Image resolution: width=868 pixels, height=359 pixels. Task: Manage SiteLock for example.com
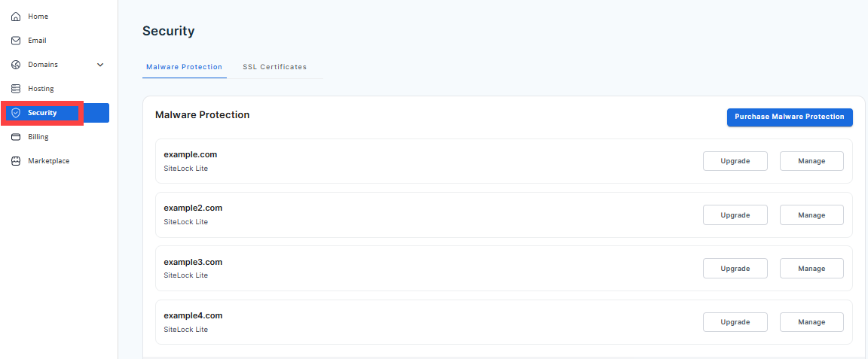pyautogui.click(x=811, y=161)
